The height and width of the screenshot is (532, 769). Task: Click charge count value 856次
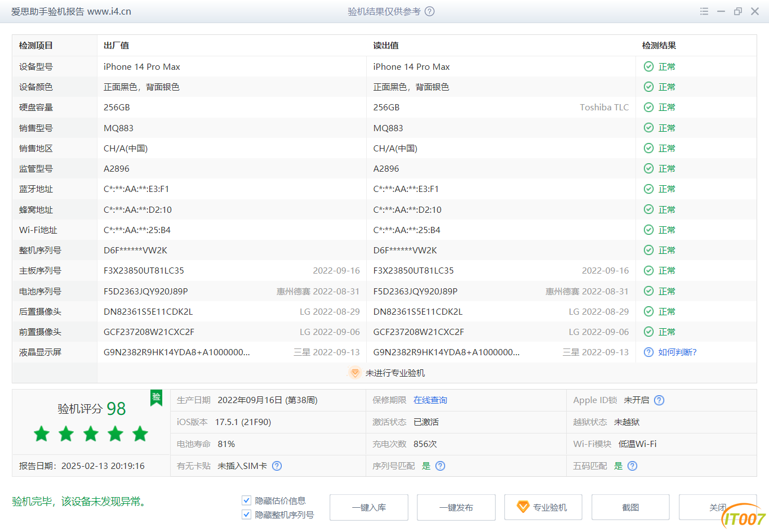[425, 444]
